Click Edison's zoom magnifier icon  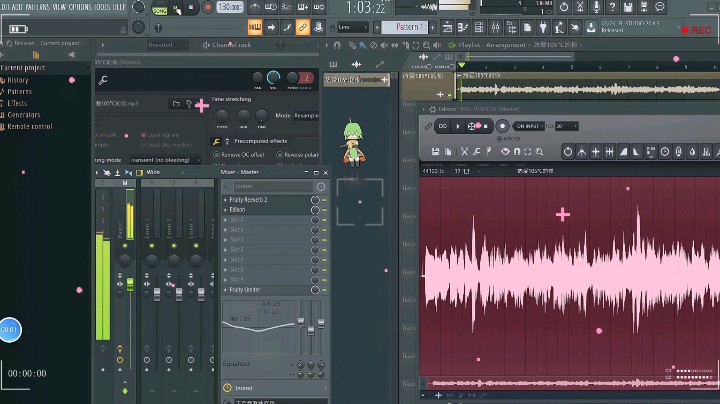point(540,152)
